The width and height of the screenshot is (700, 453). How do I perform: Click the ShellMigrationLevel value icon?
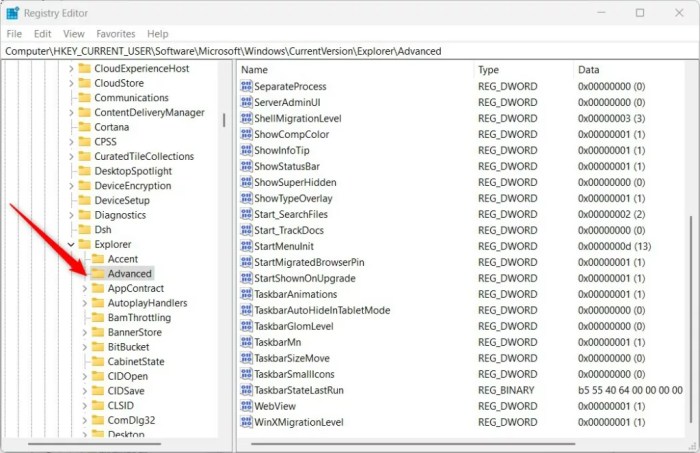click(x=246, y=118)
